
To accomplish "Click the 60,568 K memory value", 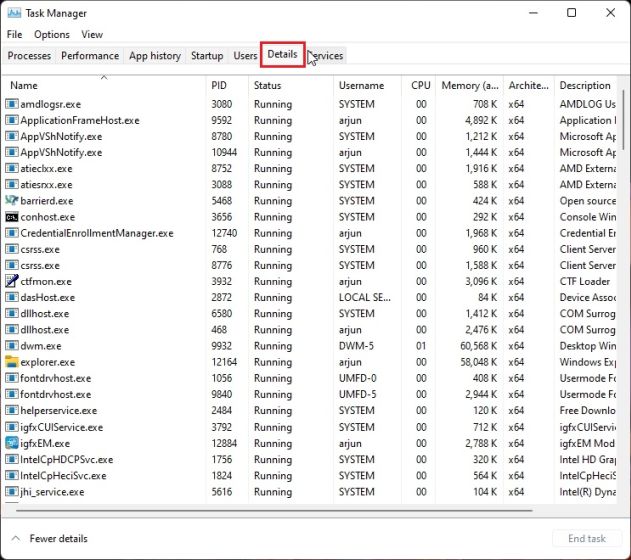I will point(478,346).
